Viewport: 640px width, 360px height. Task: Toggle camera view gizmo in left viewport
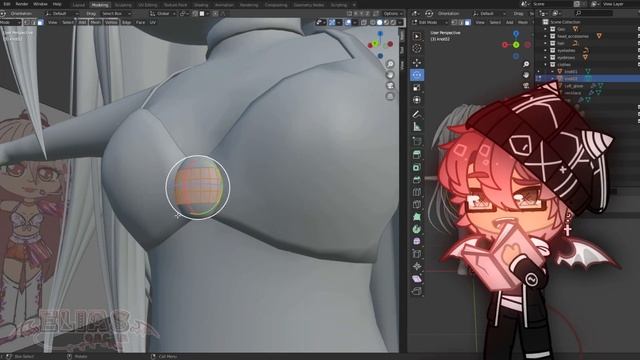click(390, 86)
